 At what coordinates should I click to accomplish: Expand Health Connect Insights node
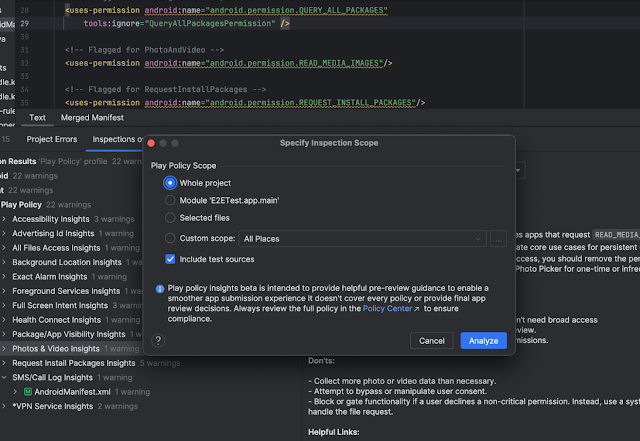(5, 319)
